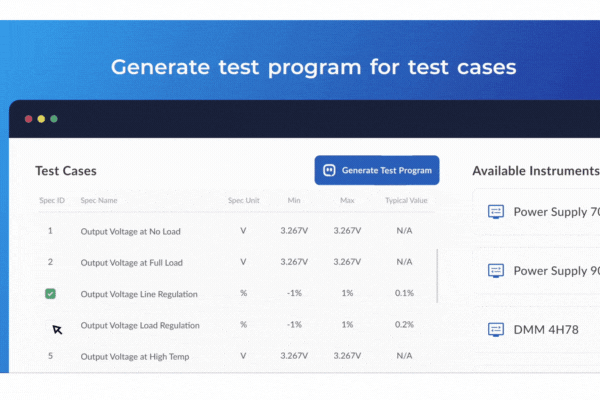Click the 0.1% typical value cell

[x=404, y=294]
